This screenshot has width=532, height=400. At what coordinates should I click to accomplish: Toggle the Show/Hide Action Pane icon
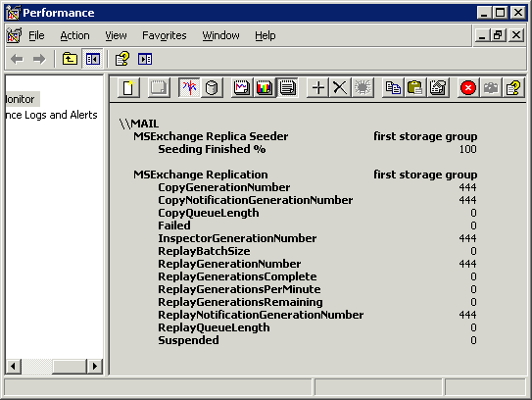point(145,59)
